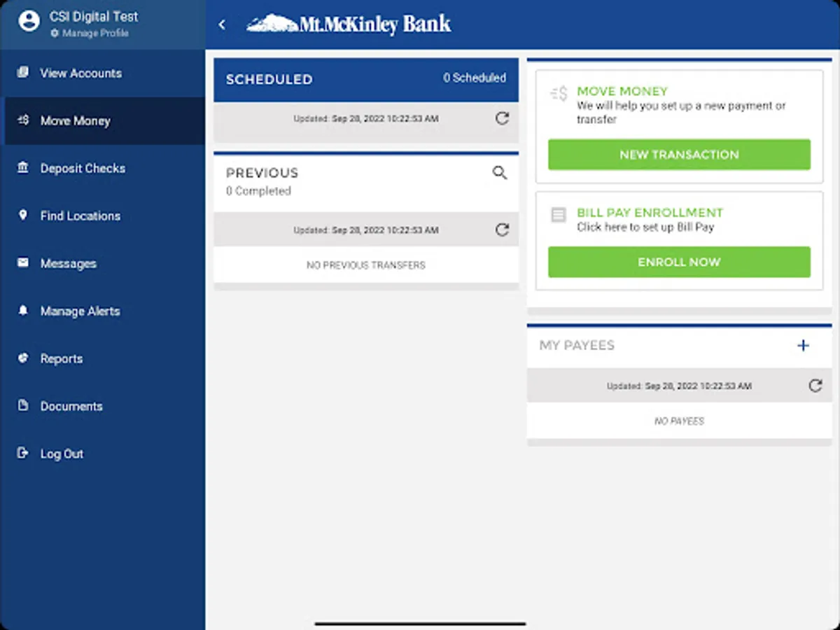This screenshot has height=630, width=840.
Task: Click the user profile avatar icon
Action: click(x=29, y=21)
